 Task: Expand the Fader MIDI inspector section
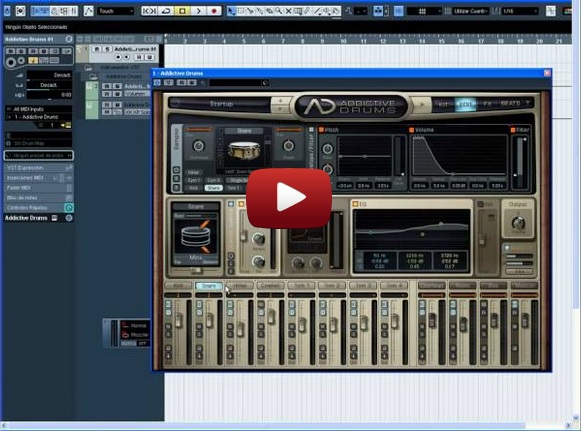tap(39, 188)
